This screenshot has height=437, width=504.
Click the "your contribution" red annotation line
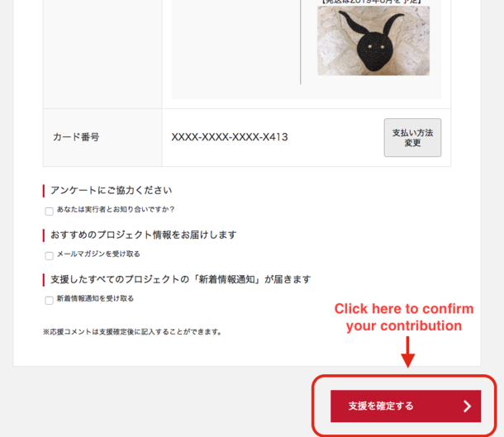tap(404, 325)
